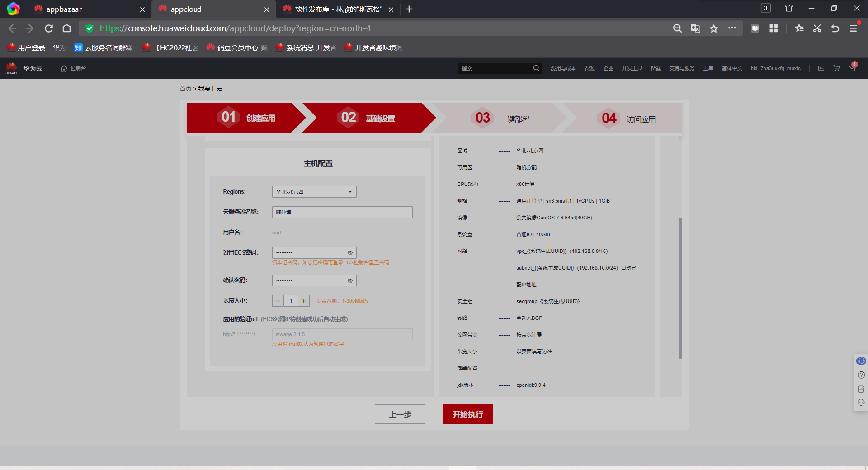
Task: Click the 开始执行 button
Action: pos(468,414)
